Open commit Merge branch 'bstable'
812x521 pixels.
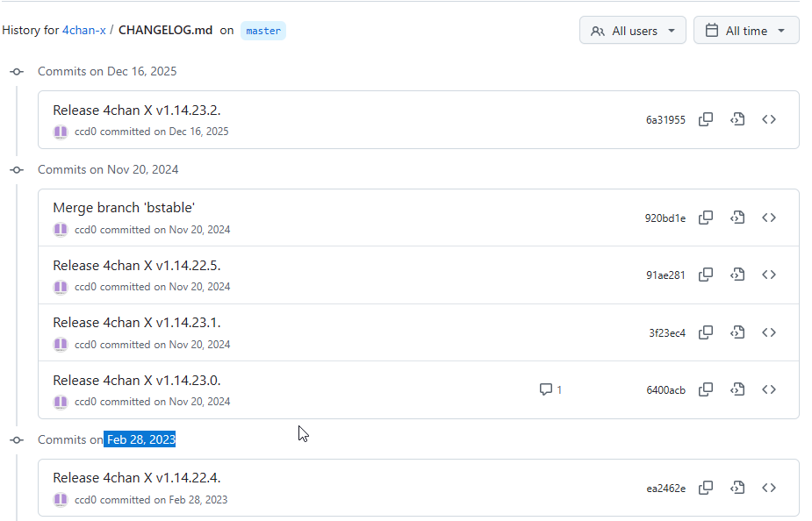point(124,208)
